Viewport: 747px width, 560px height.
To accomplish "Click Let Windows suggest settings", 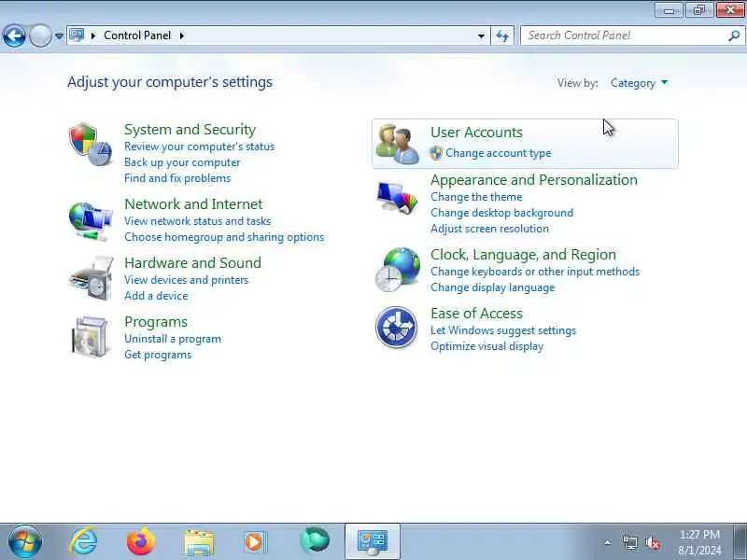I will 503,330.
